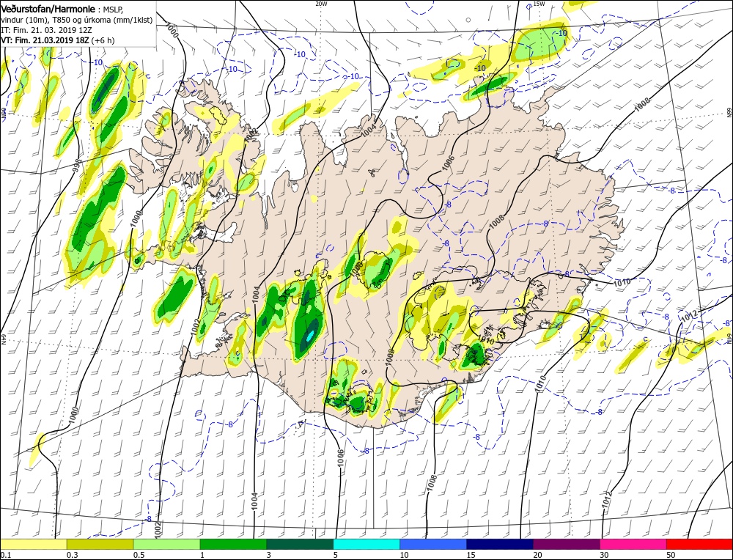Select the dark green 3–5 legend swatch
Screen dimensions: 733x560
(300, 544)
